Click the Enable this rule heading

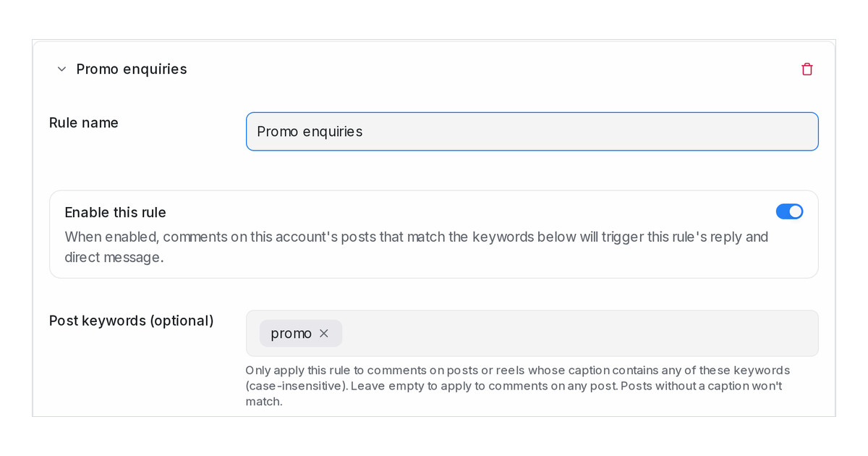pos(116,213)
